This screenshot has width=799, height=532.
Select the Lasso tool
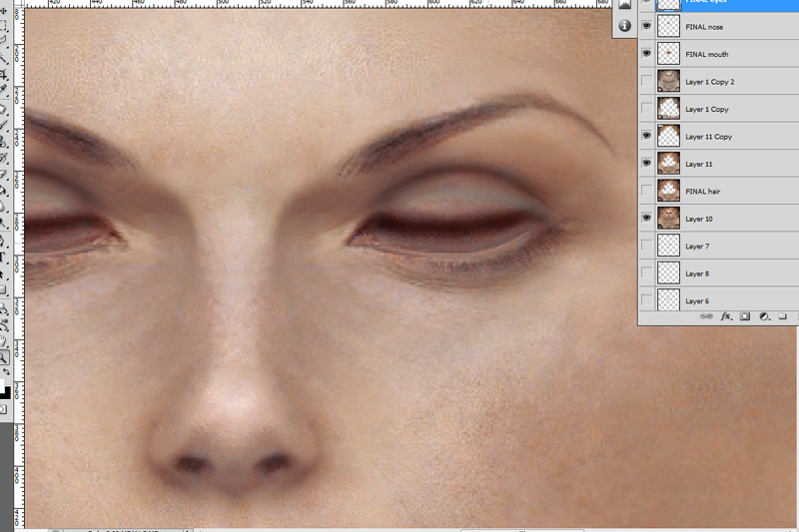point(3,40)
